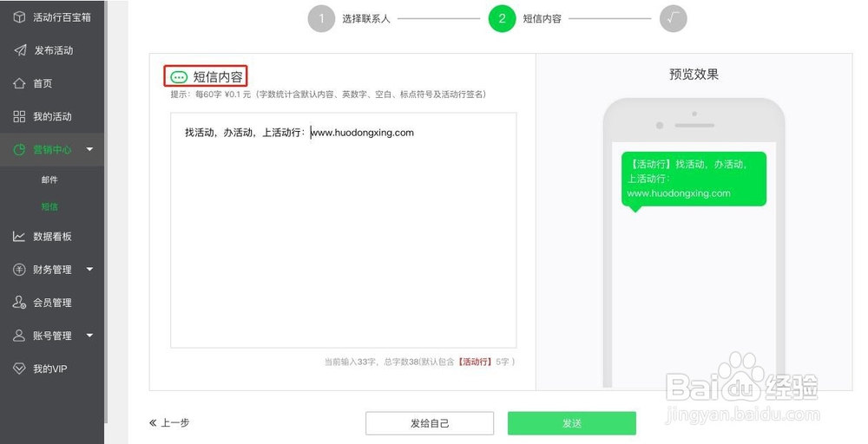Click the 会员管理 user icon
This screenshot has height=444, width=868.
[x=19, y=303]
